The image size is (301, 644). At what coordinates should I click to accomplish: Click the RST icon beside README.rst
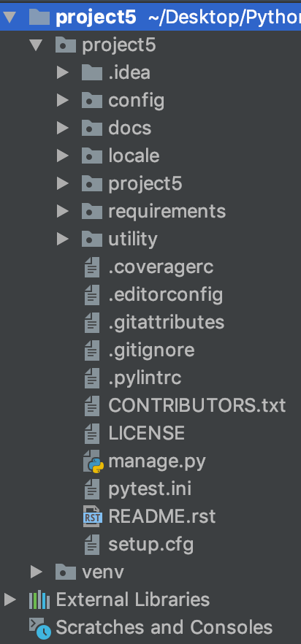pos(93,517)
